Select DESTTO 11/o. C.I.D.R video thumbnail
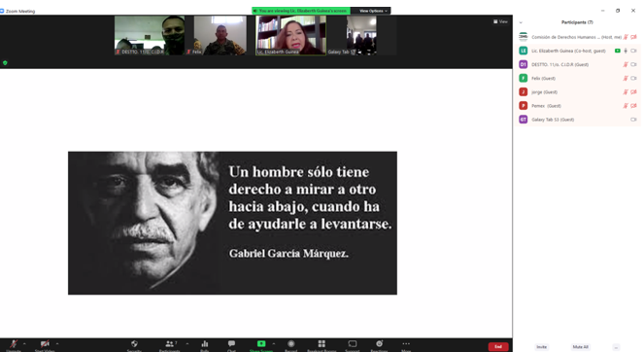This screenshot has width=644, height=352. point(150,35)
